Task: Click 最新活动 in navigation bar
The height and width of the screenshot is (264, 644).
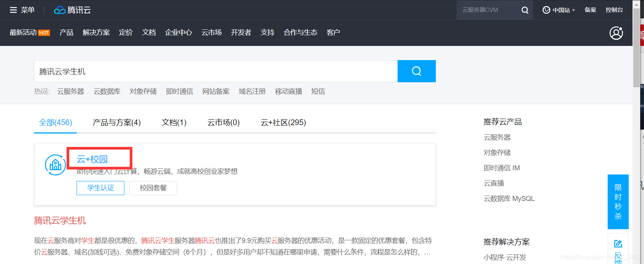Action: click(23, 33)
